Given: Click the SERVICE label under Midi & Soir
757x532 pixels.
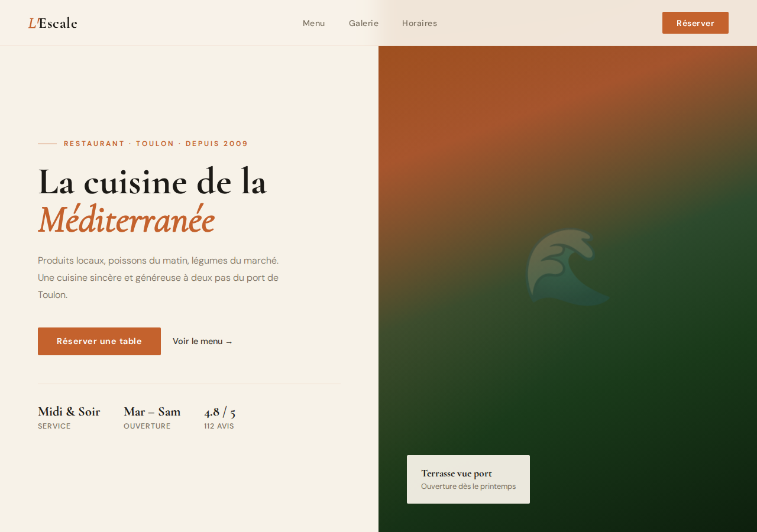Looking at the screenshot, I should coord(54,426).
